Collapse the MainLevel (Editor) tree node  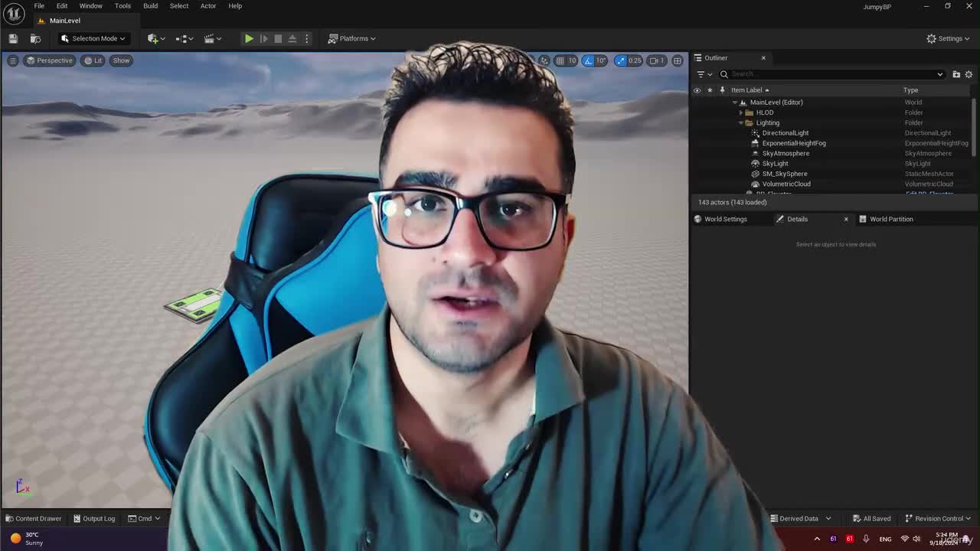[735, 103]
